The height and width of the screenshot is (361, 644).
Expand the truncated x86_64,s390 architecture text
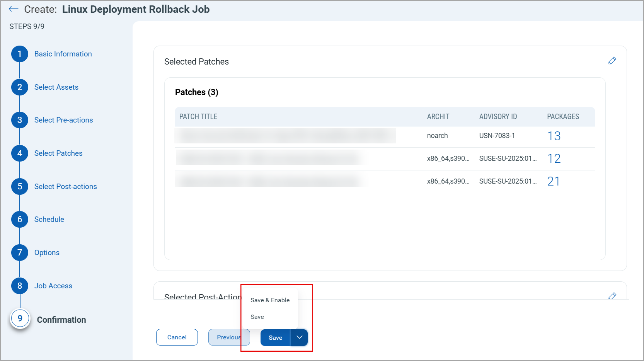[x=448, y=158]
